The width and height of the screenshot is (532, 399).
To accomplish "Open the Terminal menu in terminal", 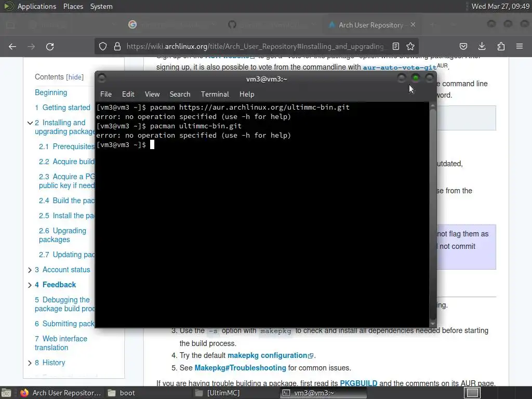I will pos(215,95).
